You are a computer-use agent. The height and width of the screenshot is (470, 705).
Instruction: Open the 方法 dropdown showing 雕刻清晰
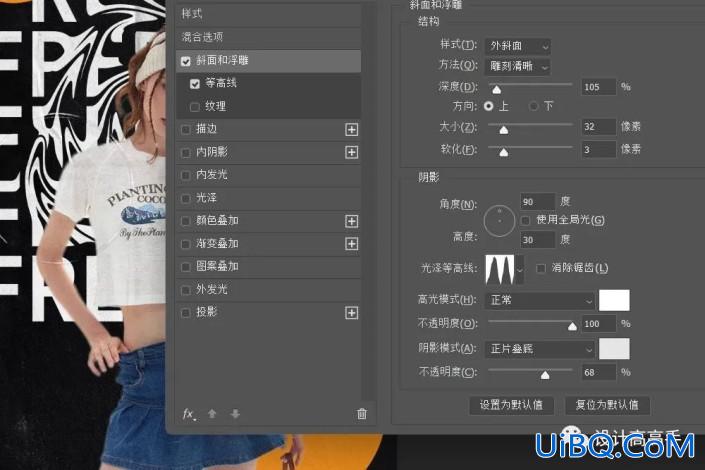518,67
